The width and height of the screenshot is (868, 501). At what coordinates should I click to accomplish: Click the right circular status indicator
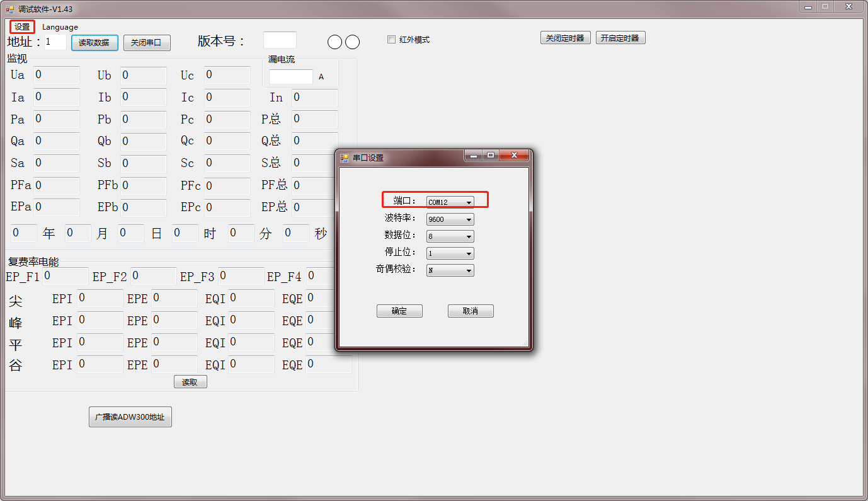353,42
